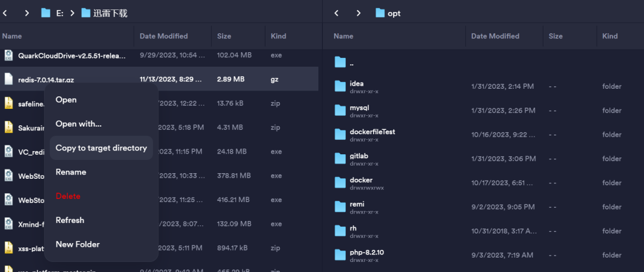Choose Copy to target directory
The height and width of the screenshot is (272, 644).
pyautogui.click(x=101, y=148)
